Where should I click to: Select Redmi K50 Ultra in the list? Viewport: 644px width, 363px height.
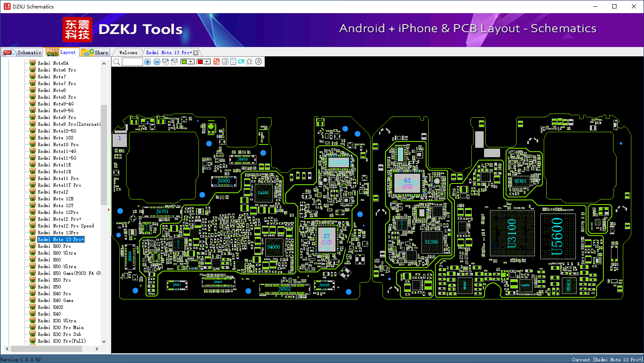click(57, 266)
